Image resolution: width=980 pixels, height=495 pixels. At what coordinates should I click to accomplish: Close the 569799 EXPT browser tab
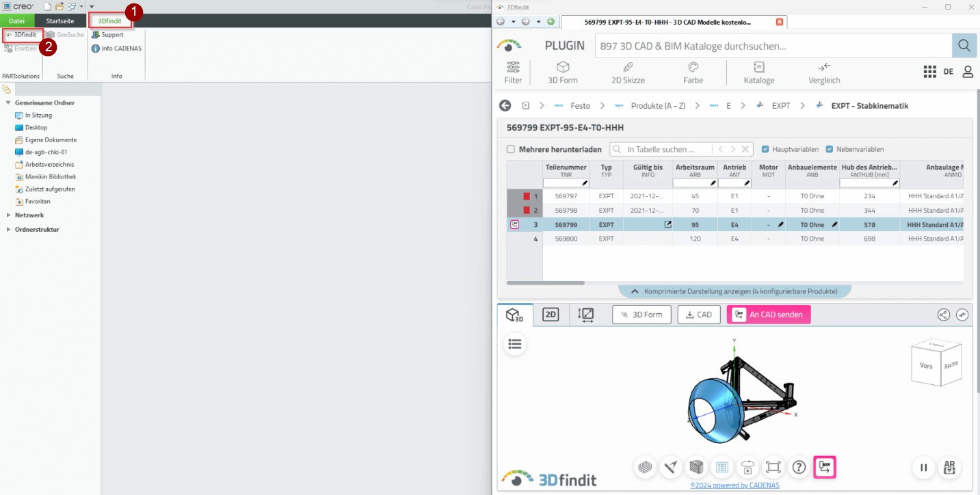pos(780,22)
